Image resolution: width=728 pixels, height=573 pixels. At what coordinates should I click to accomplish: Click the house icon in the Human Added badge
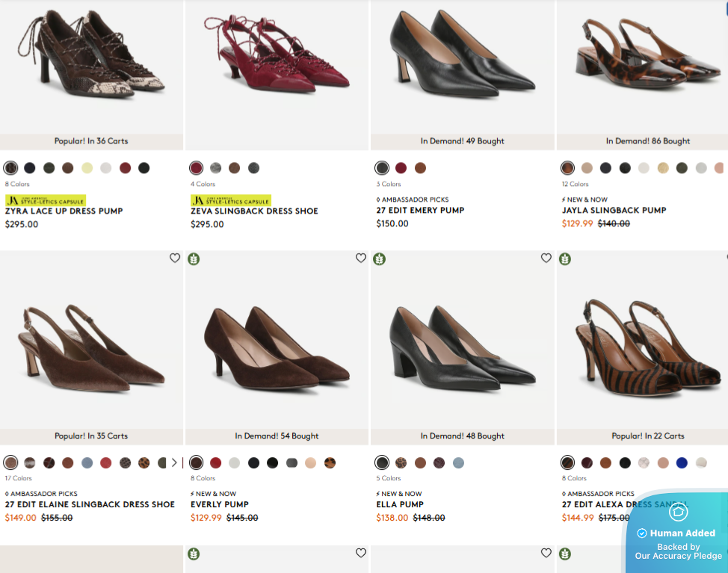coord(679,512)
